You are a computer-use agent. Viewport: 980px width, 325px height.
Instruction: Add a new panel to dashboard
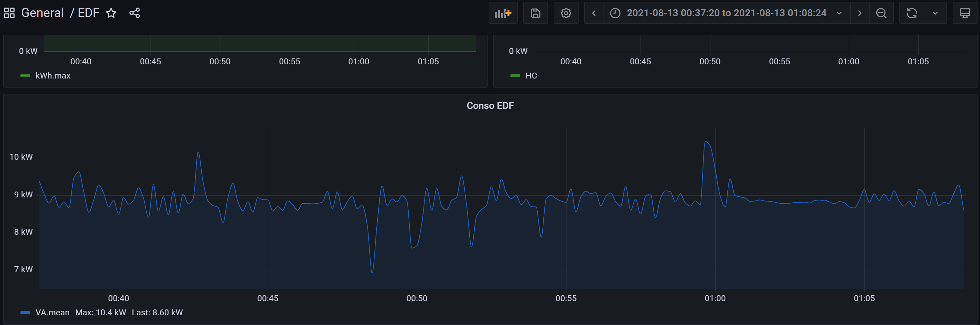point(503,13)
